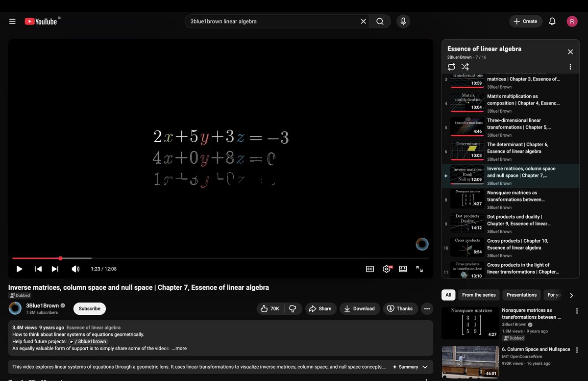Open the 3Blue1Brown channel avatar
The width and height of the screenshot is (588, 381).
coord(15,308)
